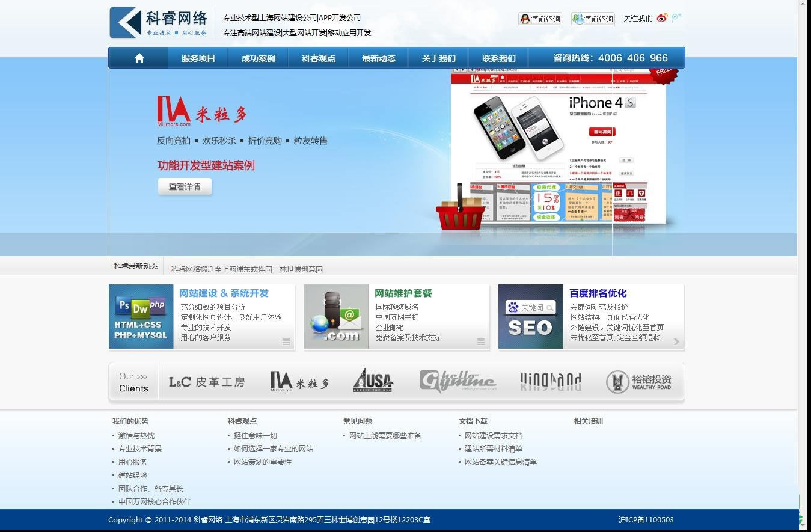Screen dimensions: 811x532
Task: Open the 建站经验 footer link
Action: pyautogui.click(x=133, y=475)
